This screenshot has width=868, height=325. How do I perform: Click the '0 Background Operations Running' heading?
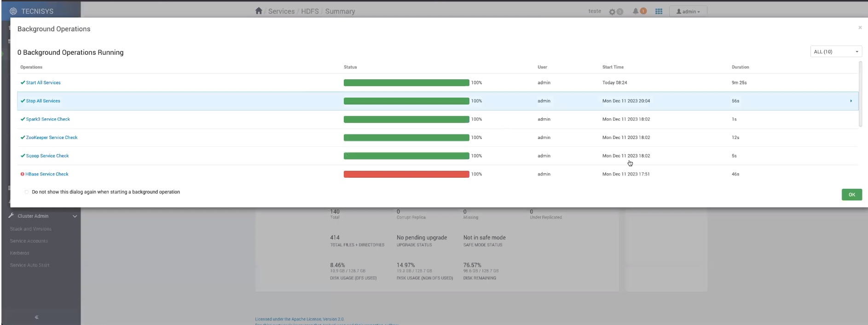tap(70, 52)
